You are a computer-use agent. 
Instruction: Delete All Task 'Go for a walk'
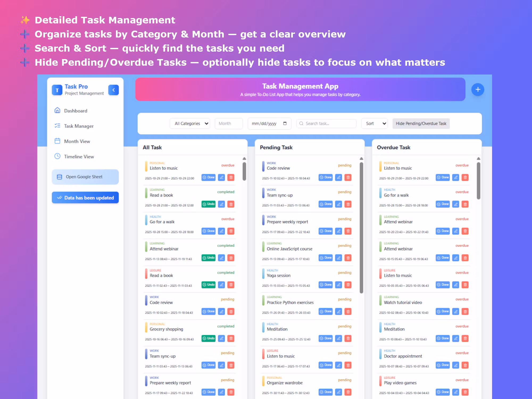point(231,231)
